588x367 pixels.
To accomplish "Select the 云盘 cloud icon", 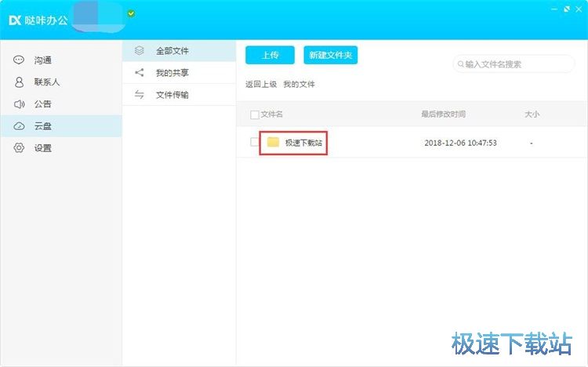I will point(19,126).
